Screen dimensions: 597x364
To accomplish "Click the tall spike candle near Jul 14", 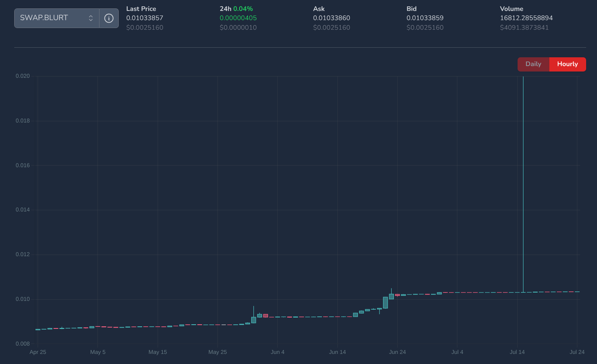I will [x=523, y=184].
